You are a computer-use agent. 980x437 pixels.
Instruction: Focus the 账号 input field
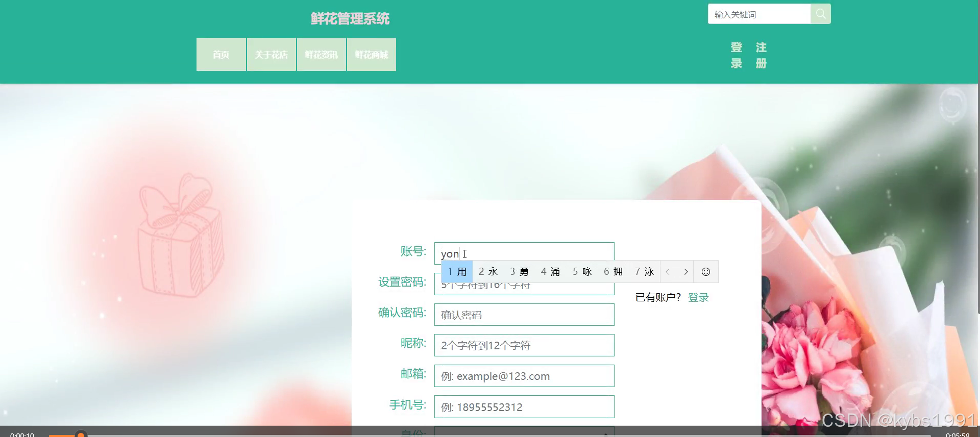point(524,253)
